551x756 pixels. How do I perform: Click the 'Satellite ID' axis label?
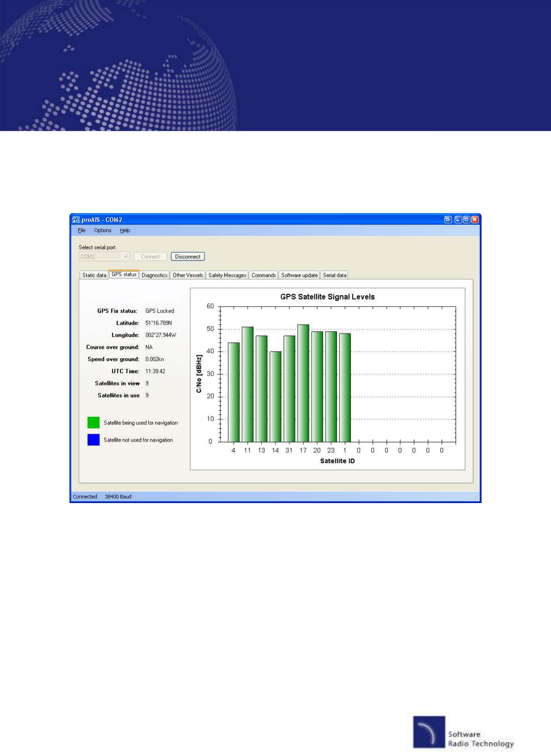coord(338,461)
